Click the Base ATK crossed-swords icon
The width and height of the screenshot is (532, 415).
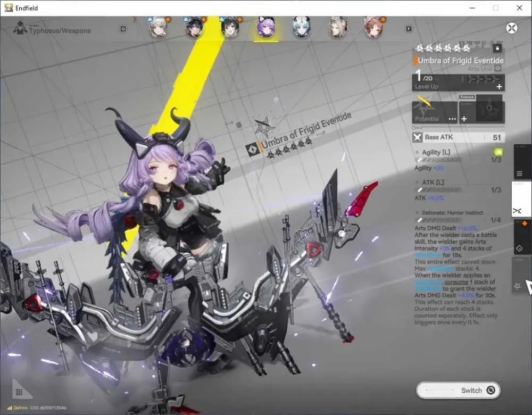click(x=417, y=137)
